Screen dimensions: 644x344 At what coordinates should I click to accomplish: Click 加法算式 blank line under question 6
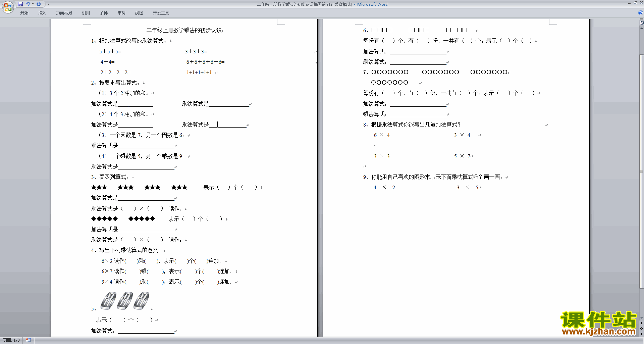coord(418,51)
